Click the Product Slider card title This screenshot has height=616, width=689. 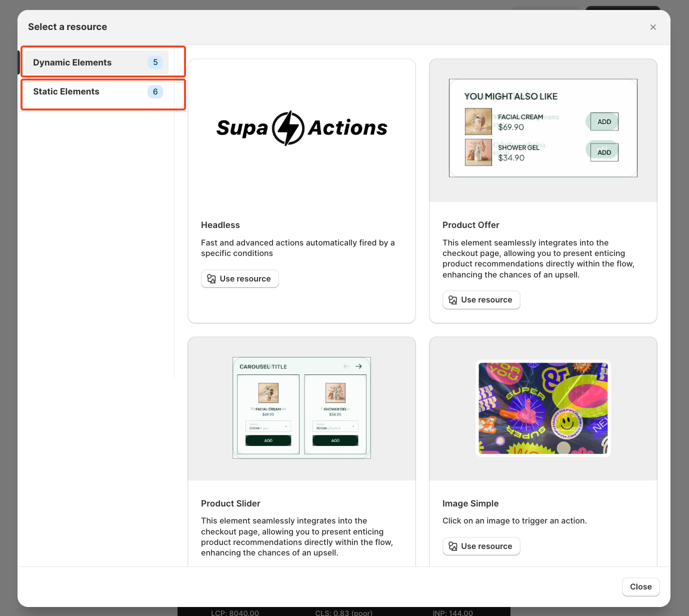coord(230,503)
